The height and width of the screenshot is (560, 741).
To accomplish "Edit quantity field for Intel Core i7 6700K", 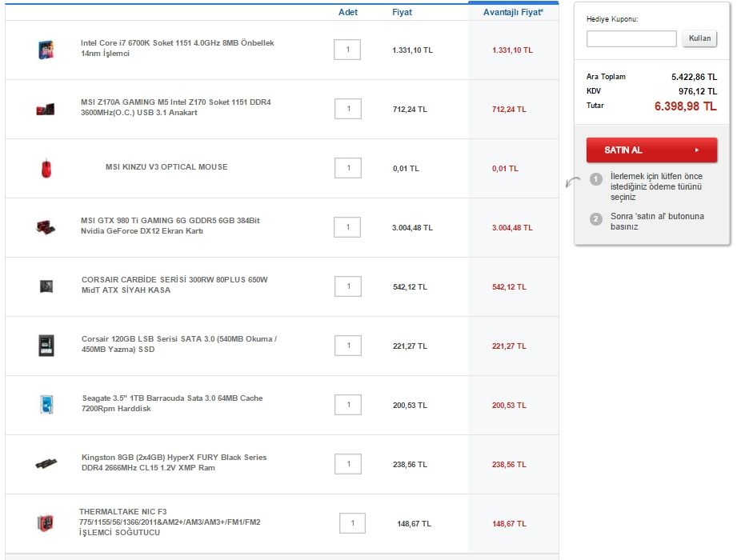I will [347, 50].
